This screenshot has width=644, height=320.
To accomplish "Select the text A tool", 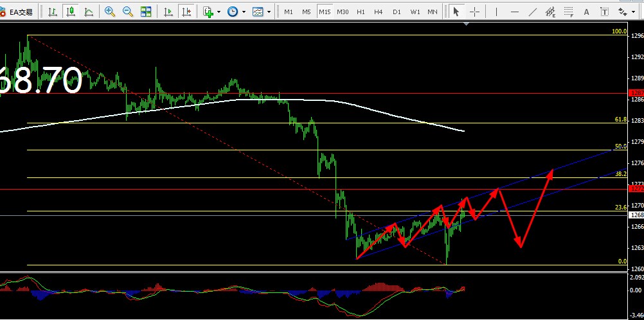I will coord(587,12).
